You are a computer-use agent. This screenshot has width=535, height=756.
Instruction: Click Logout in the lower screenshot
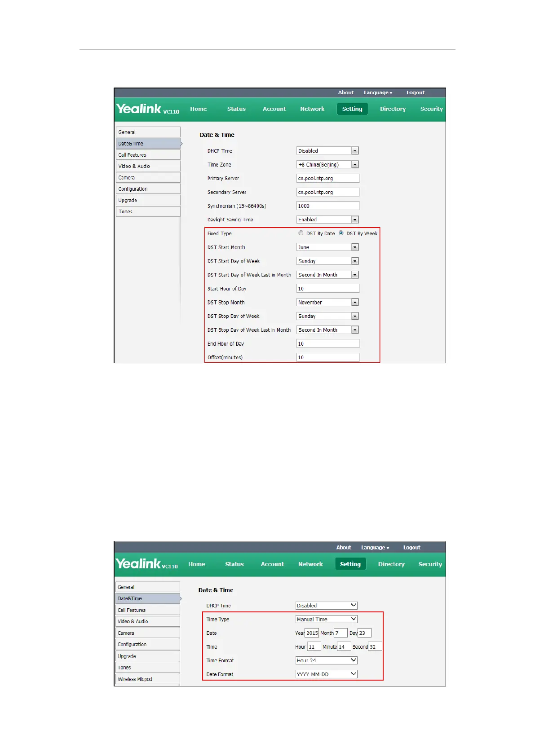(411, 547)
